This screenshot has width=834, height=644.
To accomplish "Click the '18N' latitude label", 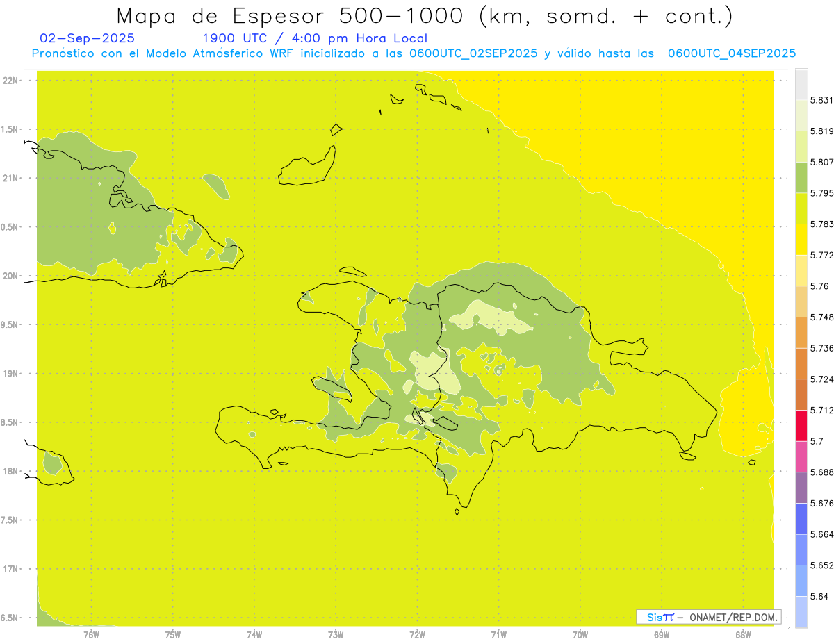I will [x=11, y=472].
